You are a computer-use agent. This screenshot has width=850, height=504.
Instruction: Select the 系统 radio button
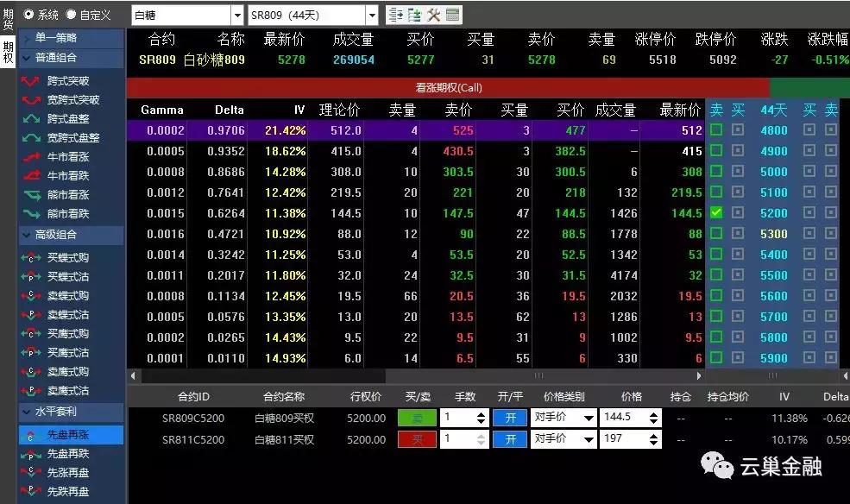coord(28,14)
